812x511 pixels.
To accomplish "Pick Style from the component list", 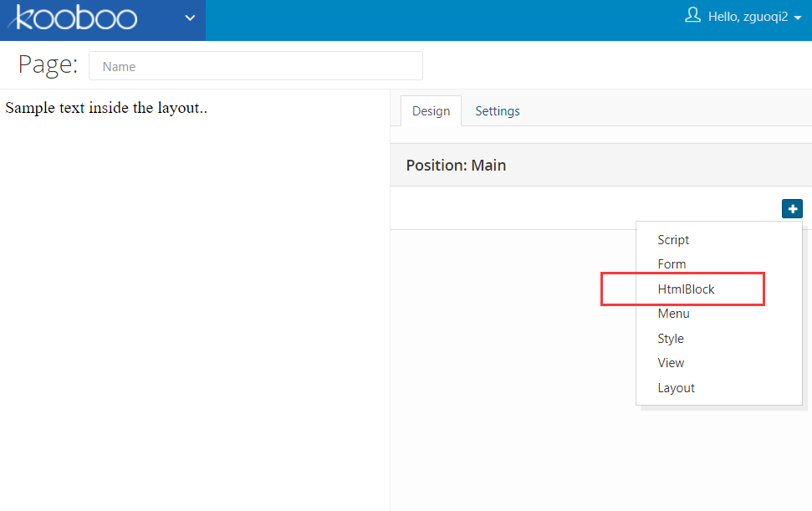I will [719, 338].
